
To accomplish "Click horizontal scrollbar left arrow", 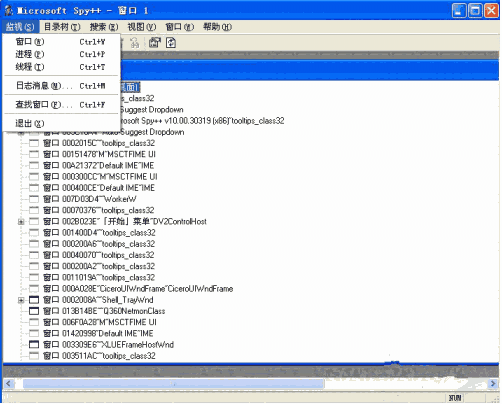I will [9, 384].
